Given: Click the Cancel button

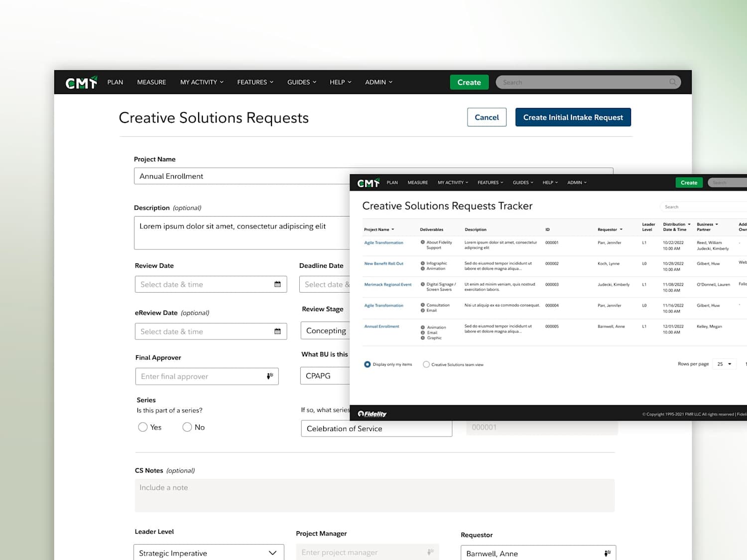Looking at the screenshot, I should pyautogui.click(x=487, y=117).
